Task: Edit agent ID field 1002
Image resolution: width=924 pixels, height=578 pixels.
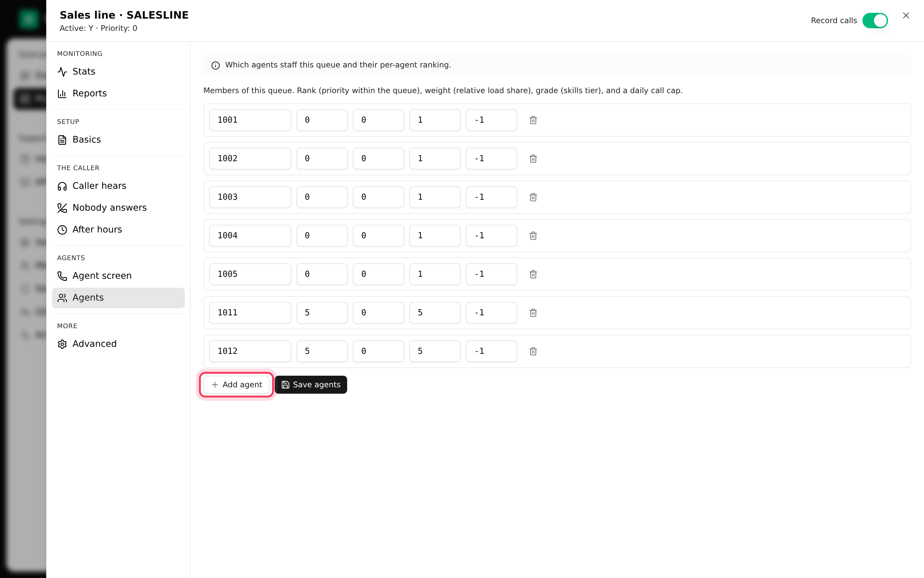Action: click(250, 159)
